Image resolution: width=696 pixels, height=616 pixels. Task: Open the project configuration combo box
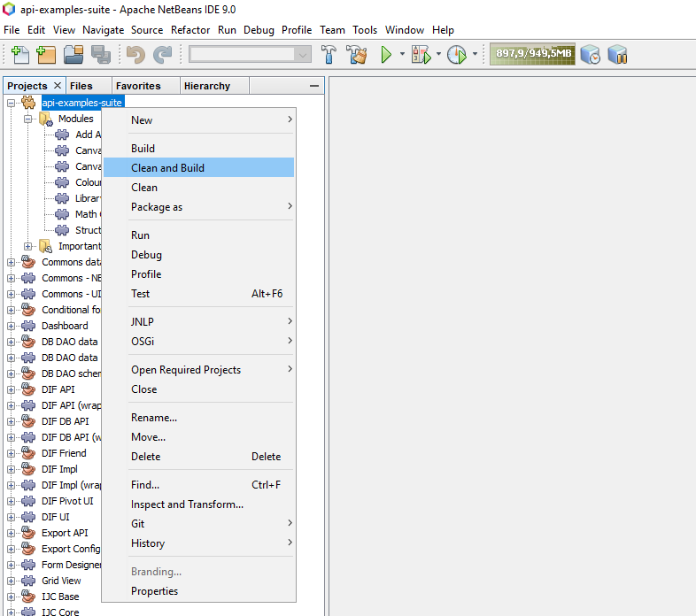tap(250, 55)
